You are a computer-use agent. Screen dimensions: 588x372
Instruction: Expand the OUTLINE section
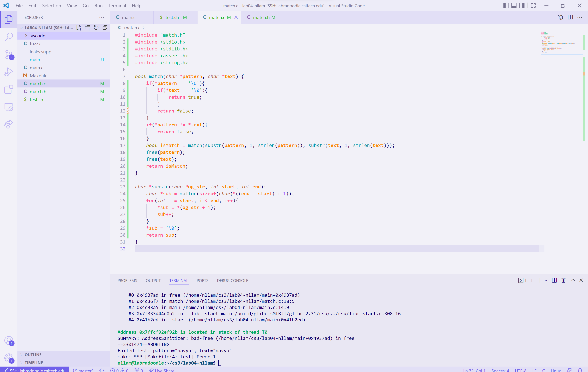click(33, 354)
